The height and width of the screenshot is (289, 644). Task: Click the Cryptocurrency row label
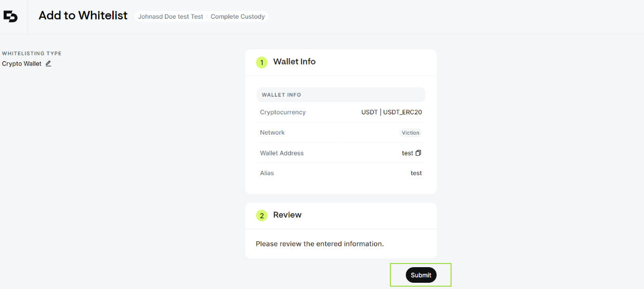click(x=283, y=112)
